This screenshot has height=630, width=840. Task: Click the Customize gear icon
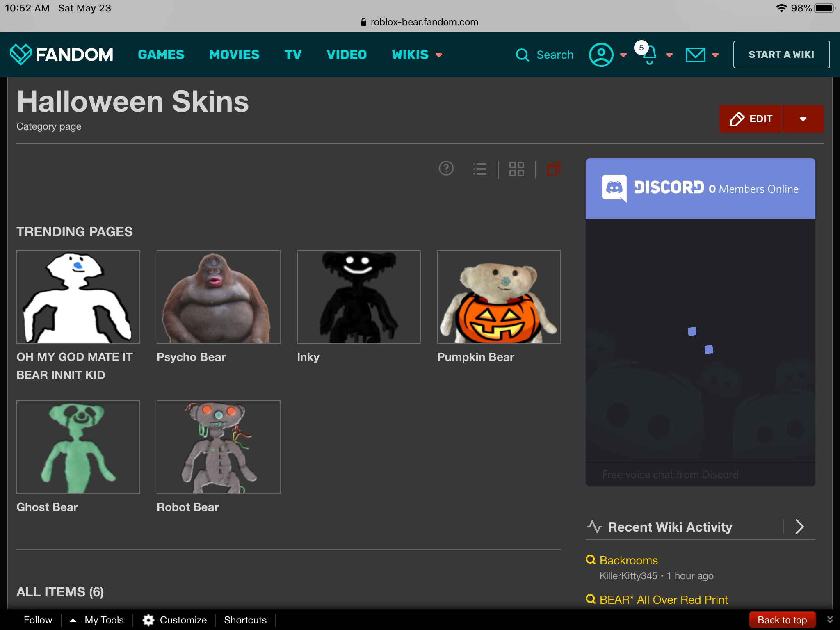pyautogui.click(x=148, y=620)
